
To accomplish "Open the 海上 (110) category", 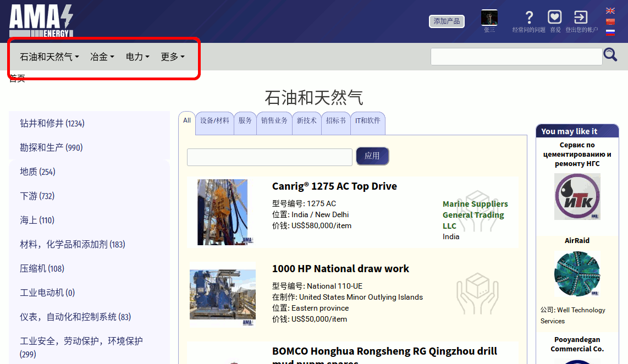I will tap(37, 220).
